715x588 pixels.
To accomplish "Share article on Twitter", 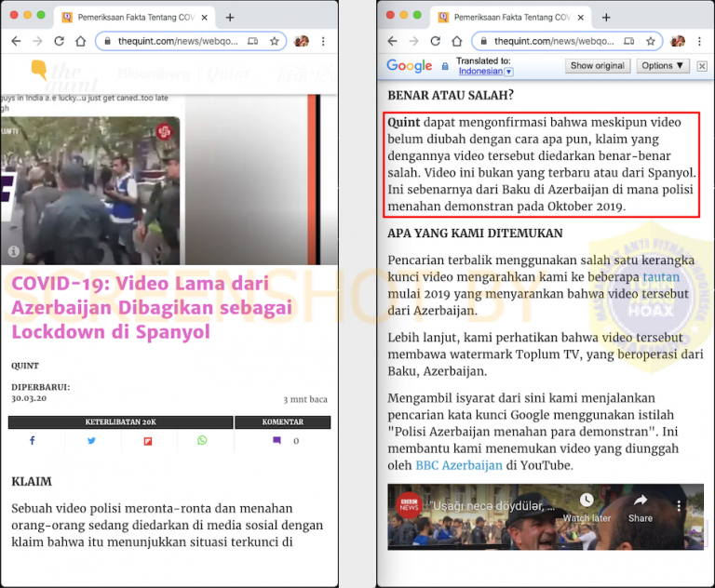I will 91,441.
